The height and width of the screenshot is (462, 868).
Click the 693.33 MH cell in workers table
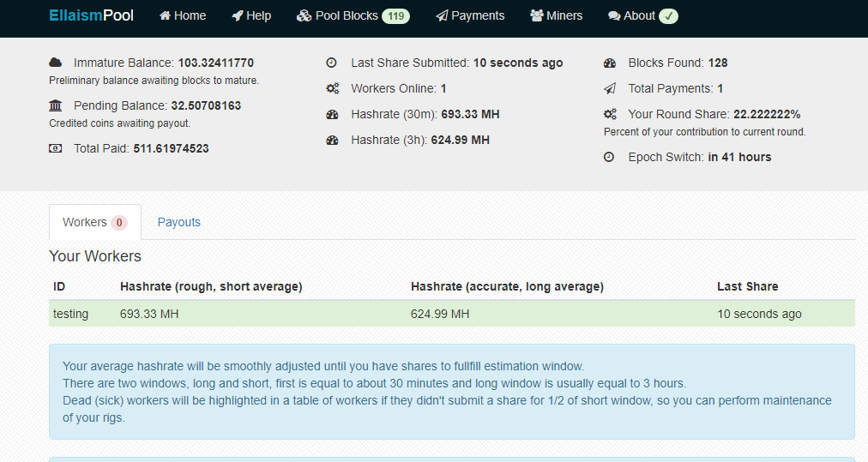tap(149, 314)
